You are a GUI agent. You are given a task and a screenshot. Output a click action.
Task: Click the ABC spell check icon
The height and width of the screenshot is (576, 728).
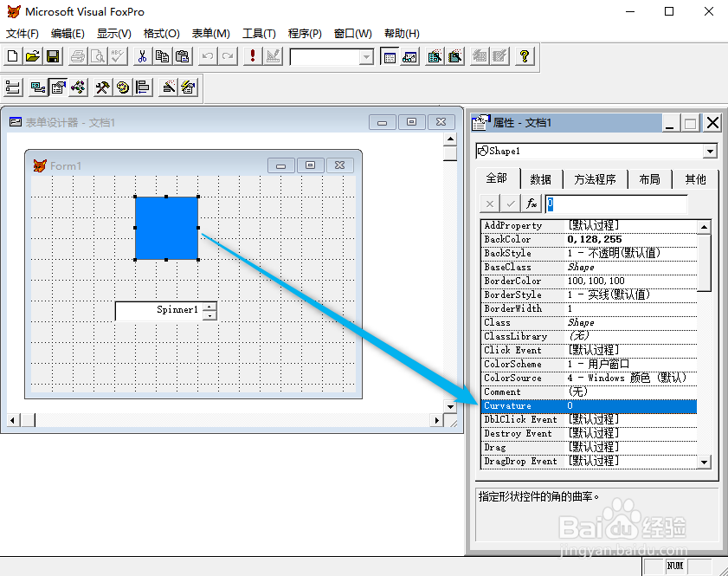coord(118,56)
